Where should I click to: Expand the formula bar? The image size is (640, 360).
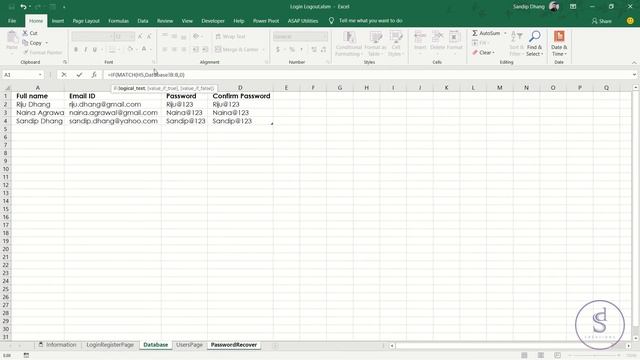pyautogui.click(x=634, y=75)
